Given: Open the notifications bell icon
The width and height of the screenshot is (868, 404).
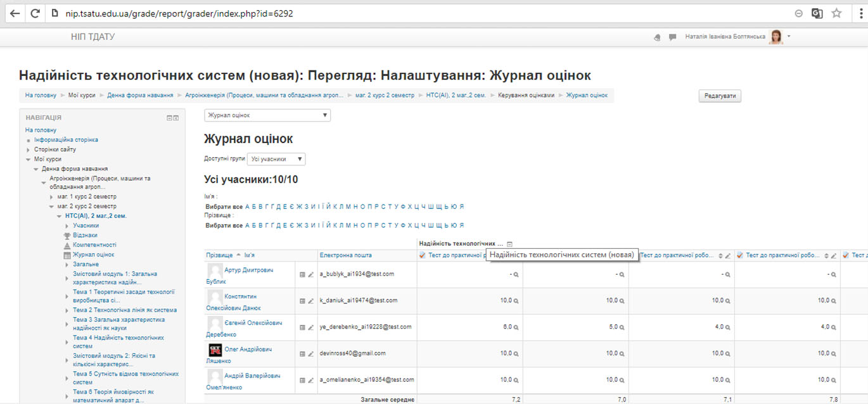Looking at the screenshot, I should (658, 37).
